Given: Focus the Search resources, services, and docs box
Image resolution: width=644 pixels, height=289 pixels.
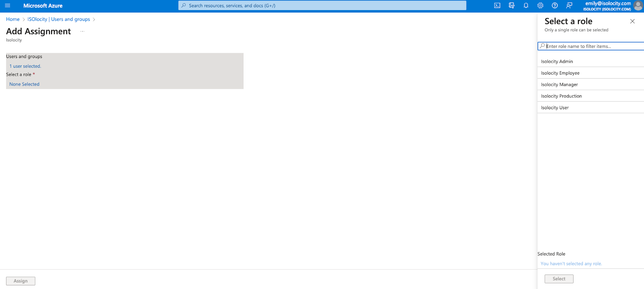Looking at the screenshot, I should point(322,6).
